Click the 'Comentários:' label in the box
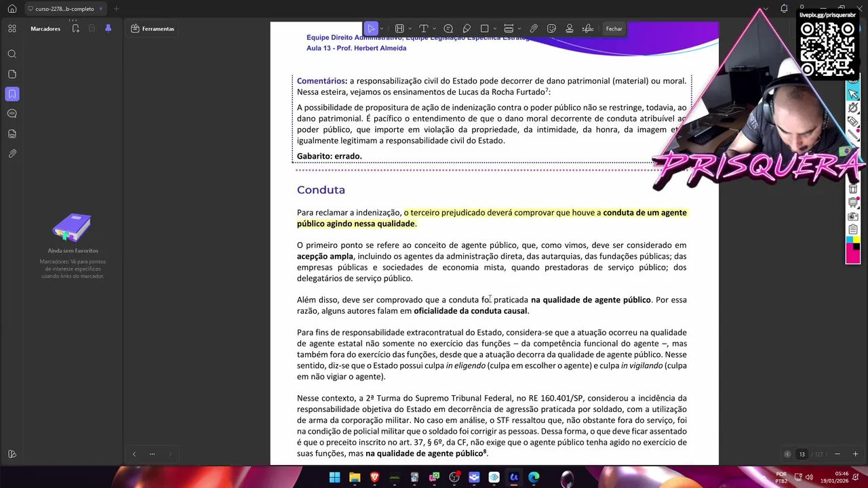The image size is (868, 488). tap(321, 81)
